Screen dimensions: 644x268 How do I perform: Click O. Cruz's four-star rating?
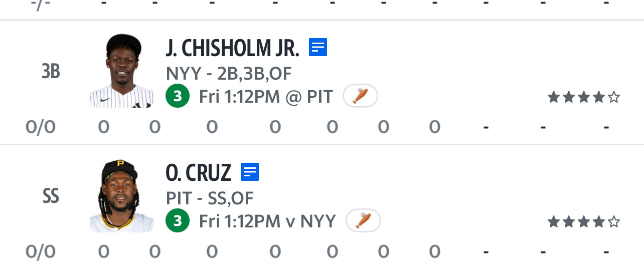click(583, 221)
